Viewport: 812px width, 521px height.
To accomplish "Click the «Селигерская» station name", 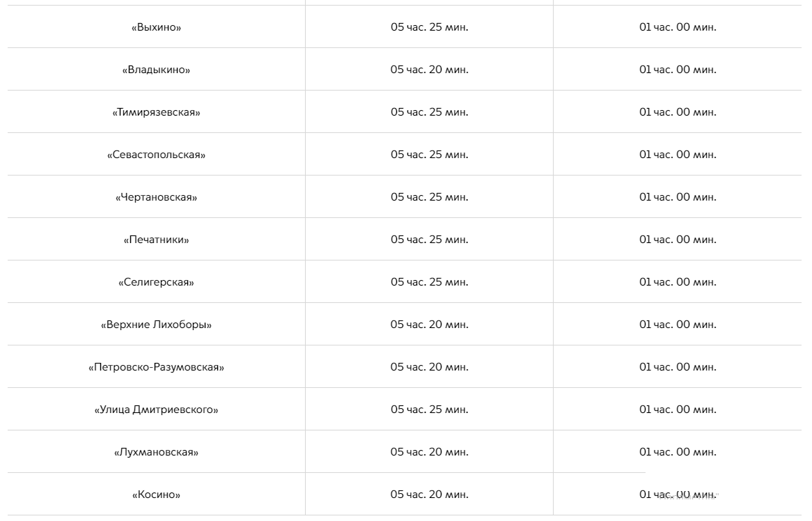I will 156,282.
